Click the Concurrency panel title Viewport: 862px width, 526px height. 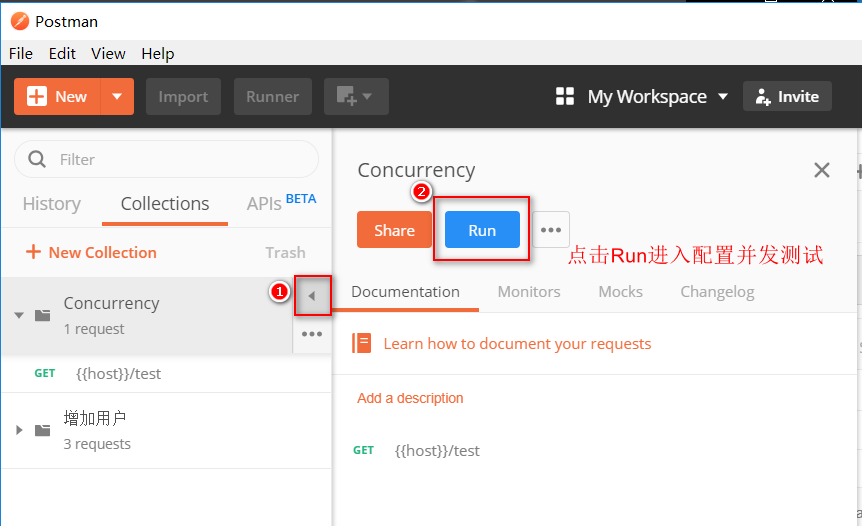pos(416,170)
